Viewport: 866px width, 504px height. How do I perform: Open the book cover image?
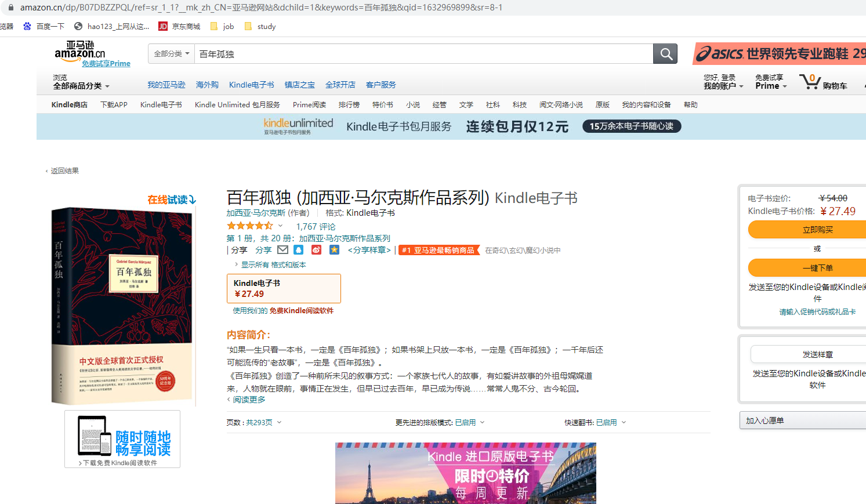[122, 306]
